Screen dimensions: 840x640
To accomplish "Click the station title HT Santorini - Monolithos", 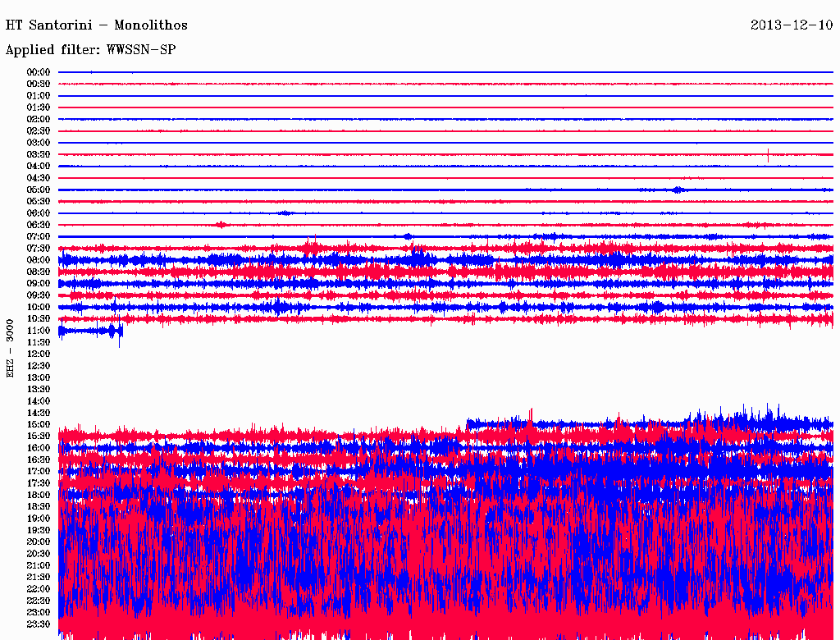I will pyautogui.click(x=97, y=25).
